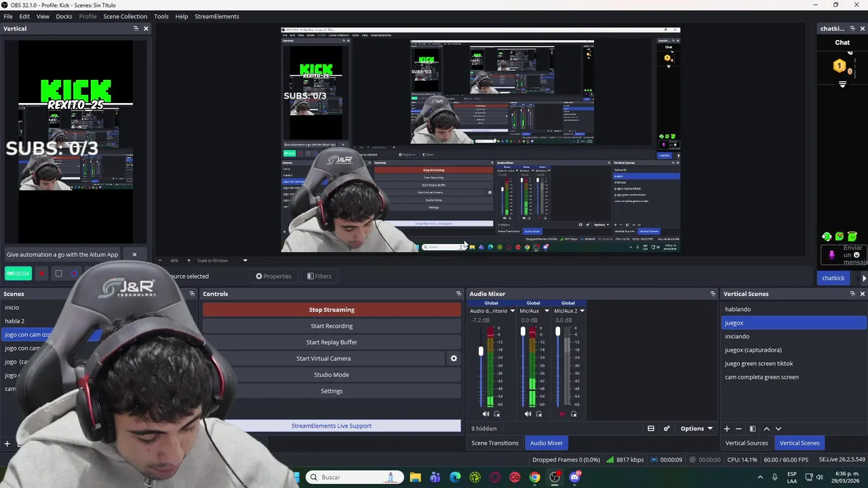The height and width of the screenshot is (488, 868).
Task: Pop out the Audio Mixer dock
Action: 713,293
